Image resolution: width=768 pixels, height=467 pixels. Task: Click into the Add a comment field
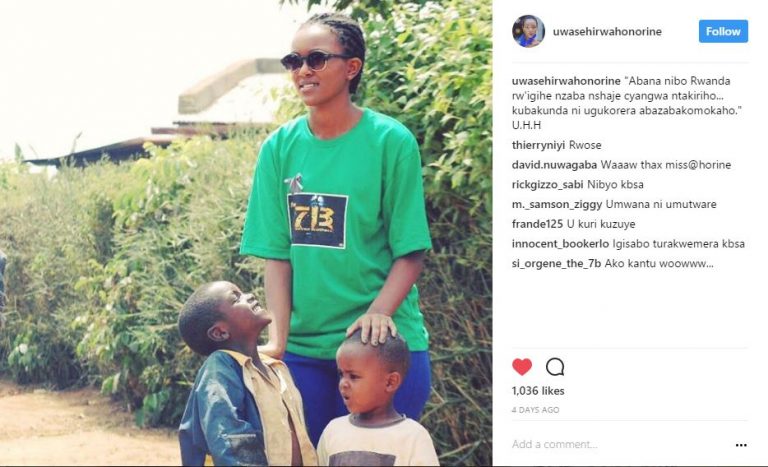point(620,444)
